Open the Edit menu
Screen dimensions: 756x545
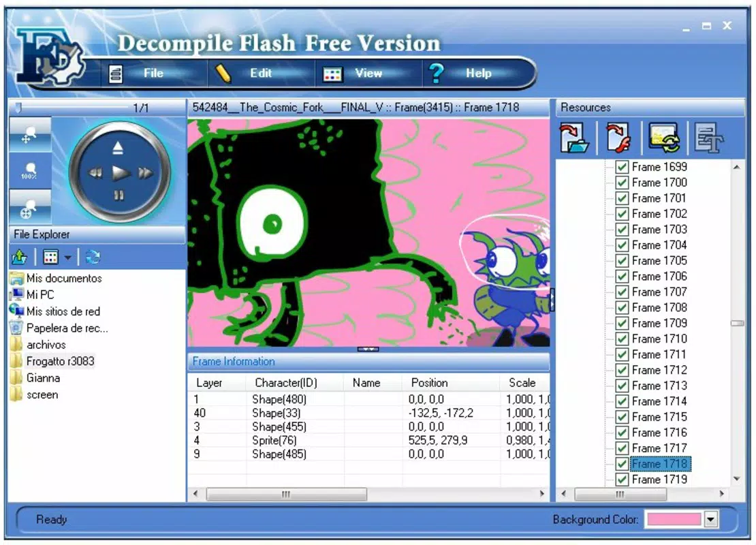pyautogui.click(x=261, y=74)
